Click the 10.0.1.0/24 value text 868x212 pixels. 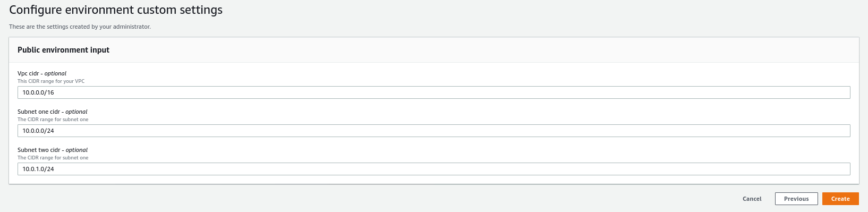click(x=38, y=169)
